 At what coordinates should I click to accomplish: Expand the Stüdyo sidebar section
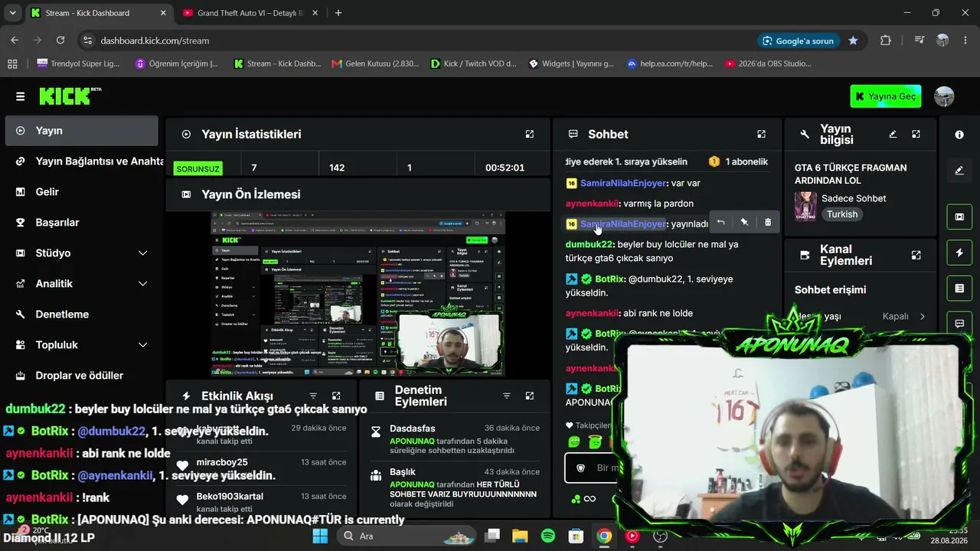142,253
